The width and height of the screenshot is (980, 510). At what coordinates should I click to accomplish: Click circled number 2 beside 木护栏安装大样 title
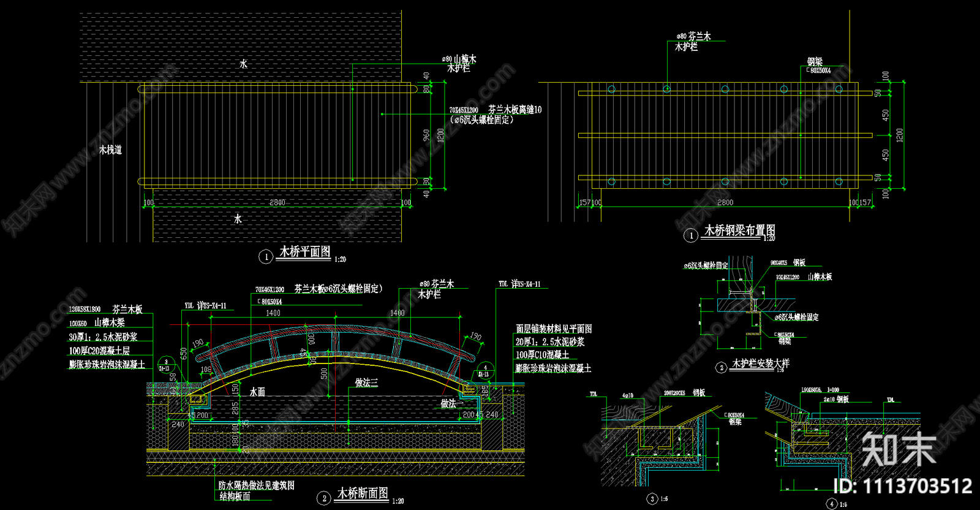coord(722,367)
